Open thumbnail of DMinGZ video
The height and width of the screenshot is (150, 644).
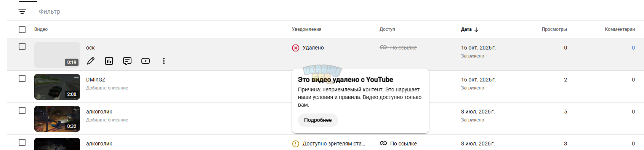coord(57,87)
